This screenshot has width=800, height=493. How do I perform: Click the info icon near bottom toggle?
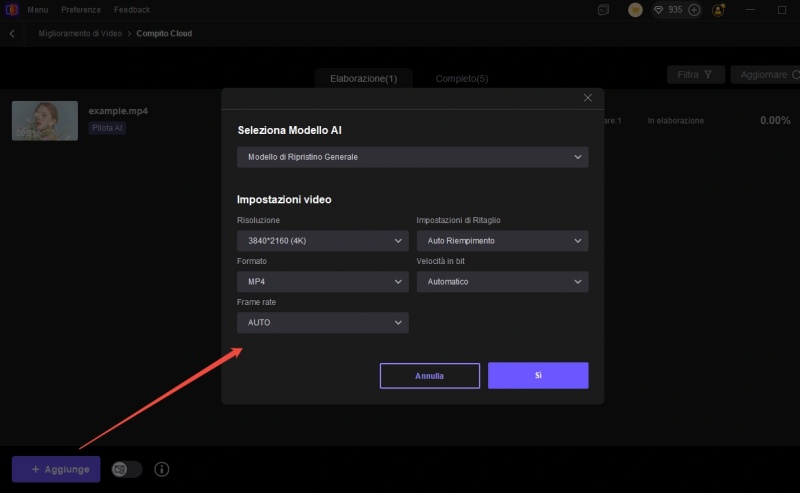pos(162,469)
